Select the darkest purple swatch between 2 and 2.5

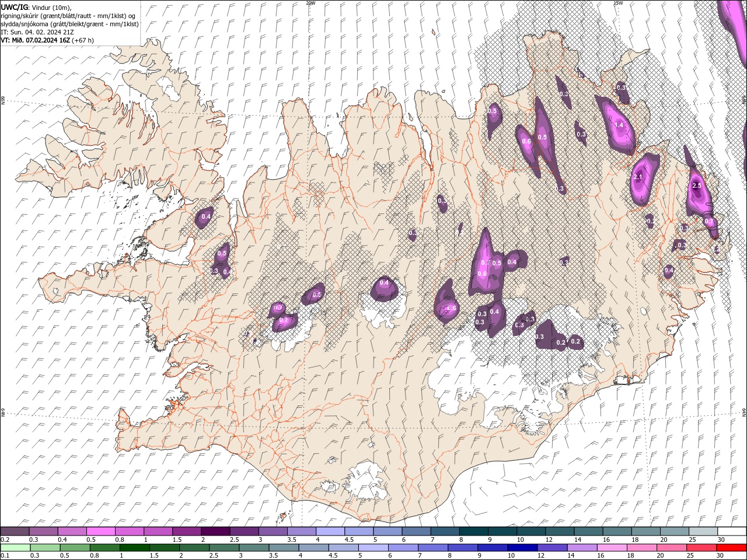(x=215, y=531)
